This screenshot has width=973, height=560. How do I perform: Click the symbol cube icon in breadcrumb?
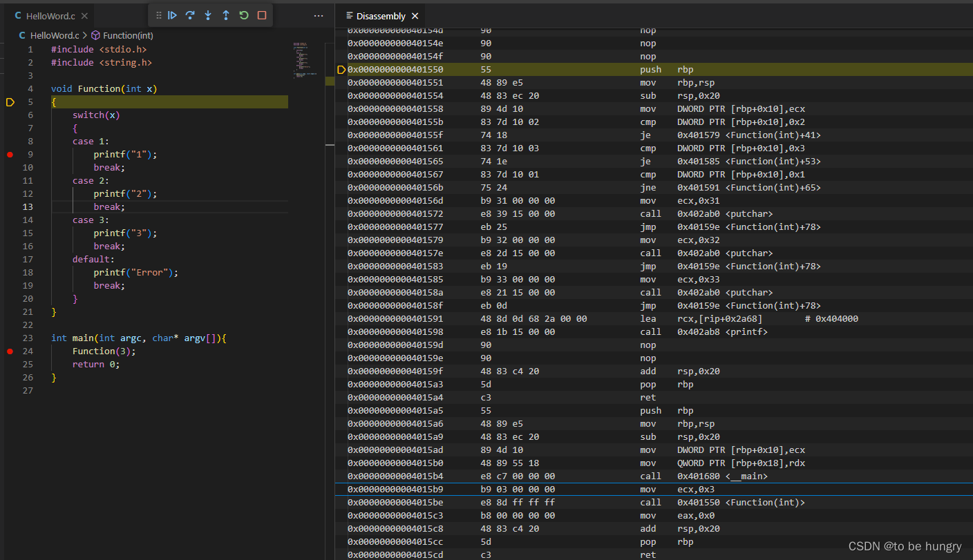coord(96,35)
